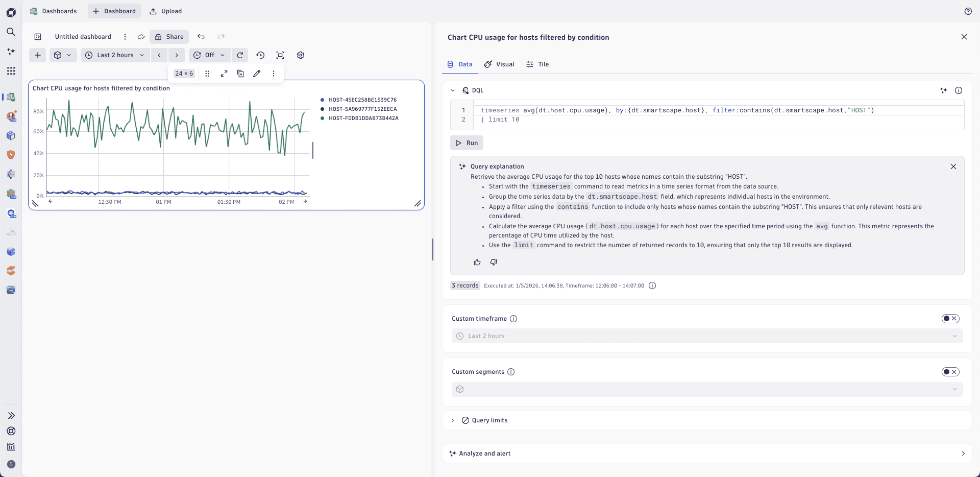The width and height of the screenshot is (980, 477).
Task: Collapse the DQL editor section chevron
Action: pyautogui.click(x=453, y=90)
